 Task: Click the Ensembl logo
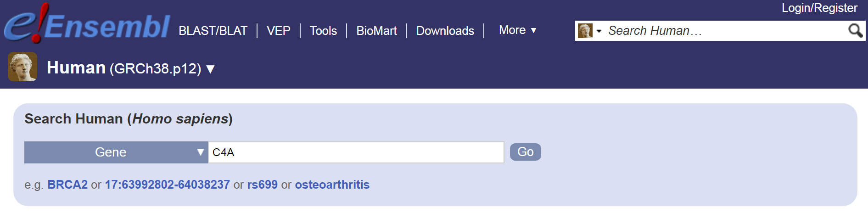87,25
